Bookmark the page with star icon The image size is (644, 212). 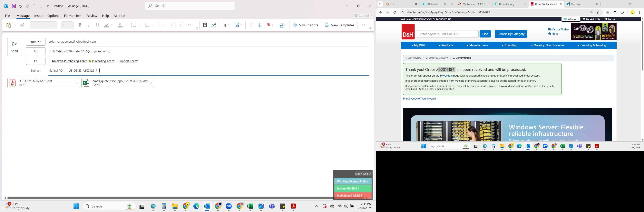click(x=598, y=12)
